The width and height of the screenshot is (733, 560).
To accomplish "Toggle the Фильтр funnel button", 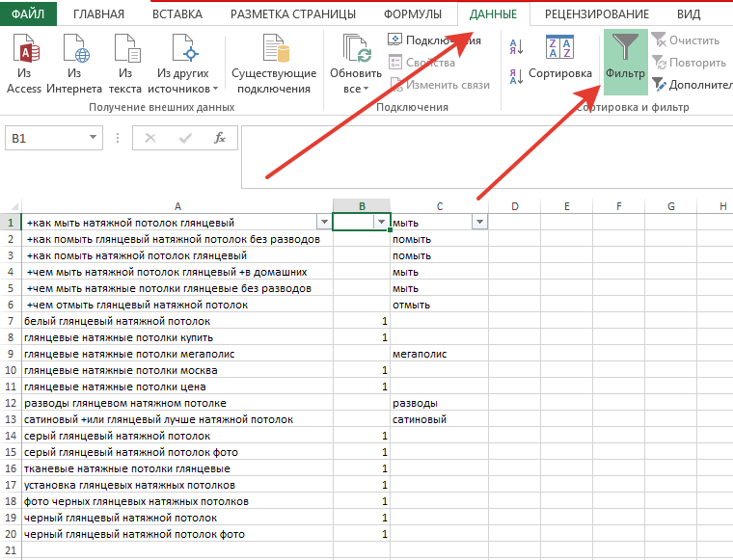I will coord(626,62).
